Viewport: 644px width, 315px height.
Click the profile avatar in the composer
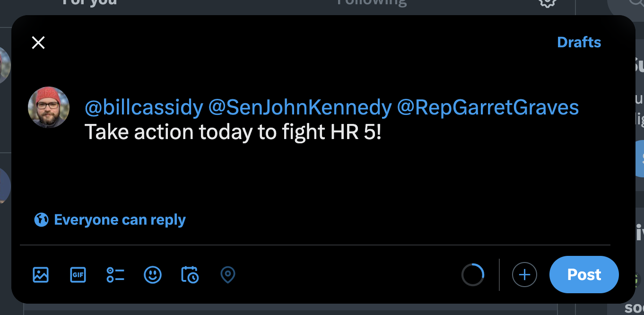(x=49, y=107)
